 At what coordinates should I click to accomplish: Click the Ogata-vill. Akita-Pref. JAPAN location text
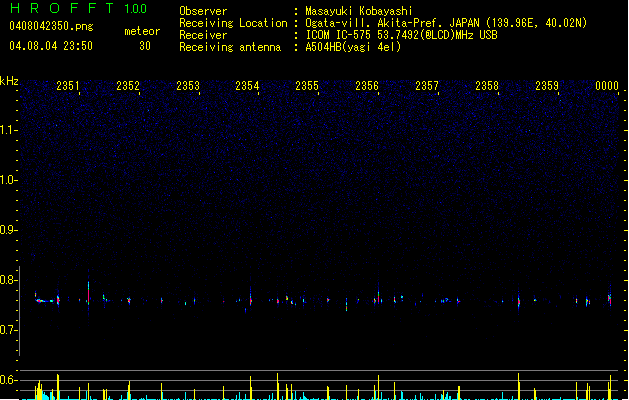click(446, 23)
